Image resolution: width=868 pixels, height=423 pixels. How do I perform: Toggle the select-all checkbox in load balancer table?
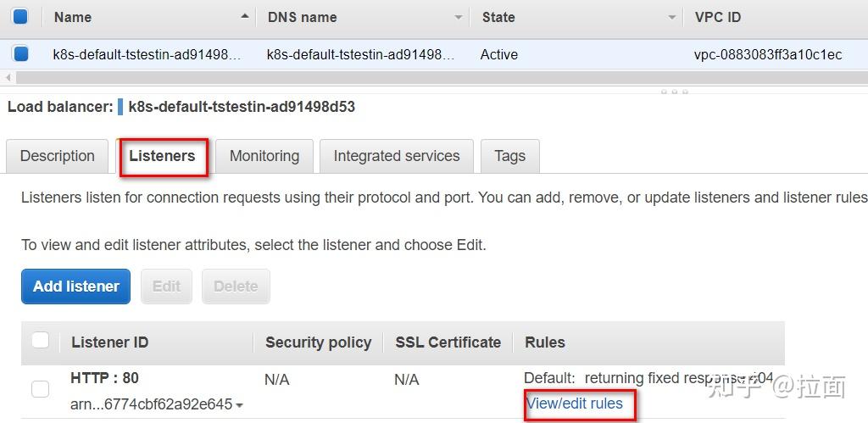pyautogui.click(x=20, y=16)
